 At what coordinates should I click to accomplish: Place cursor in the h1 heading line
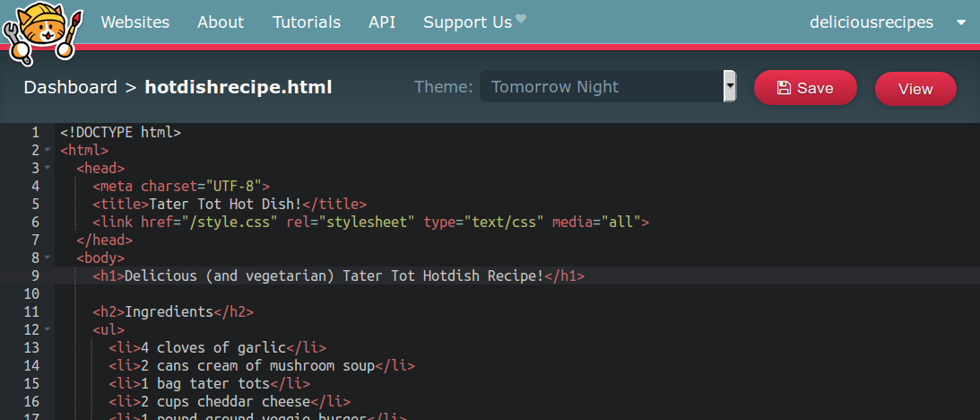[x=517, y=276]
